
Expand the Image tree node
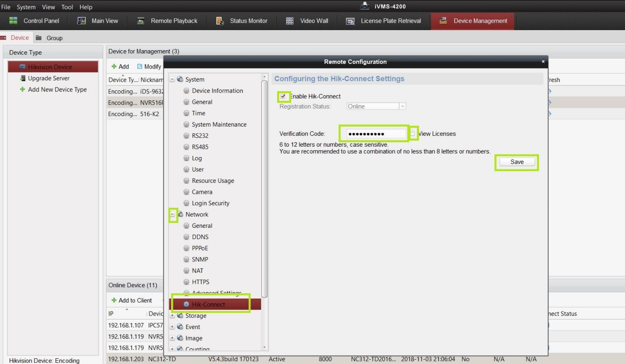tap(172, 338)
